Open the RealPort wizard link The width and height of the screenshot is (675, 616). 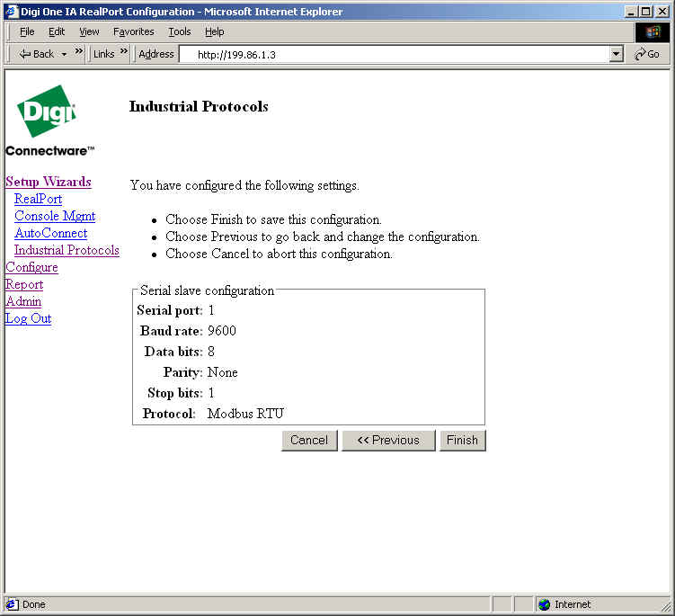pos(39,199)
